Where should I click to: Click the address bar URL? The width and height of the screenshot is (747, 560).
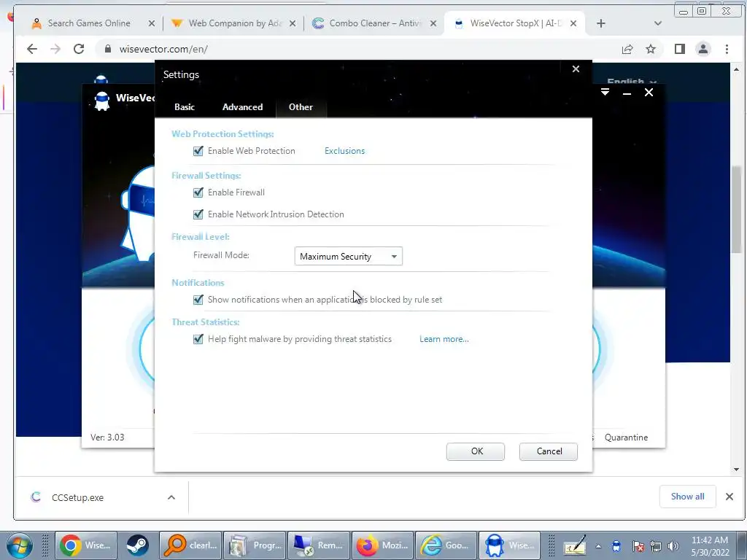coord(163,49)
